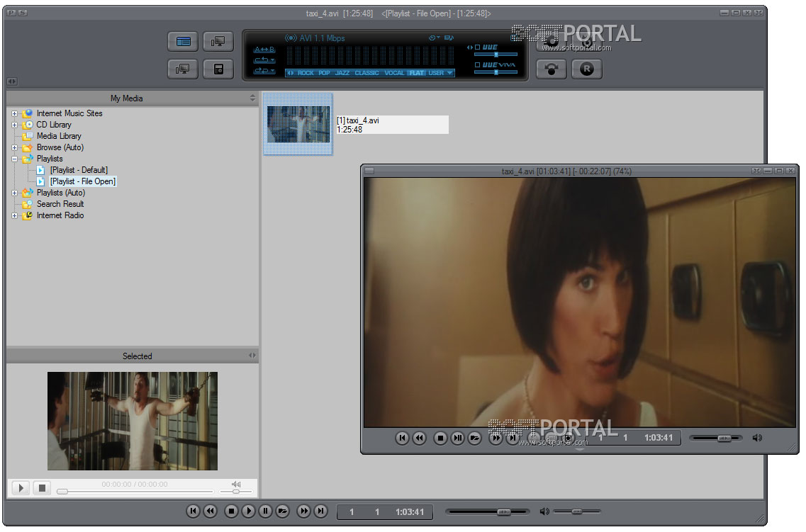This screenshot has width=806, height=532.
Task: Mute via main window speaker icon
Action: [x=544, y=511]
